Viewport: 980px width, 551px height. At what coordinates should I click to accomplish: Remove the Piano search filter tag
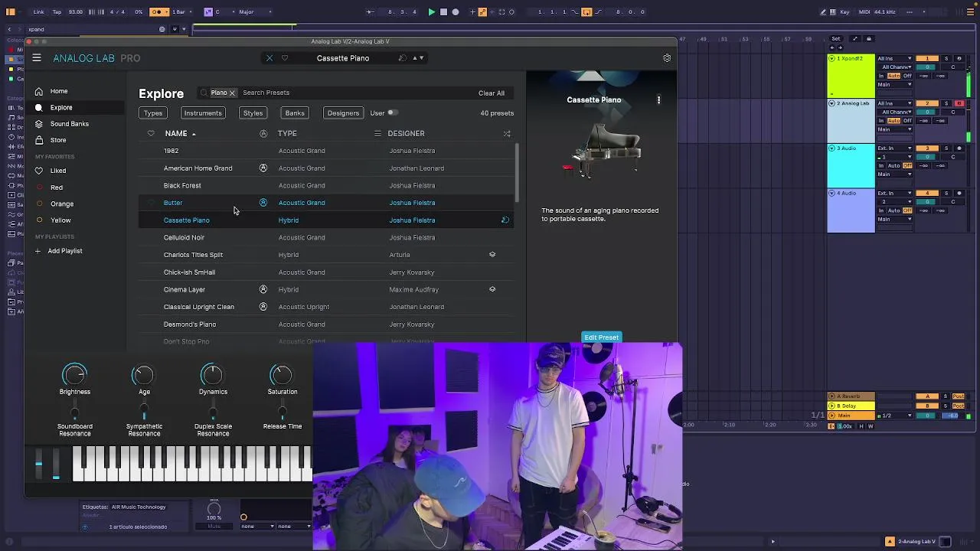pyautogui.click(x=232, y=93)
